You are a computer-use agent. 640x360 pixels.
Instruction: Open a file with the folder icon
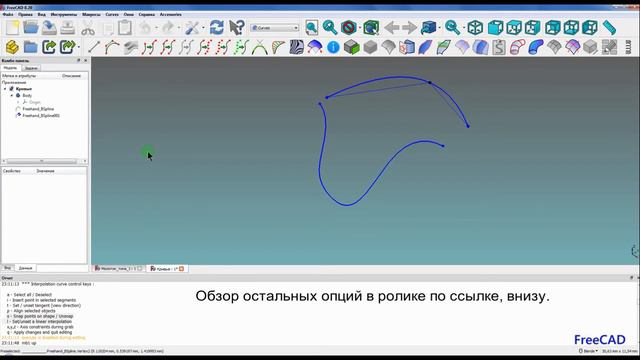tap(31, 28)
